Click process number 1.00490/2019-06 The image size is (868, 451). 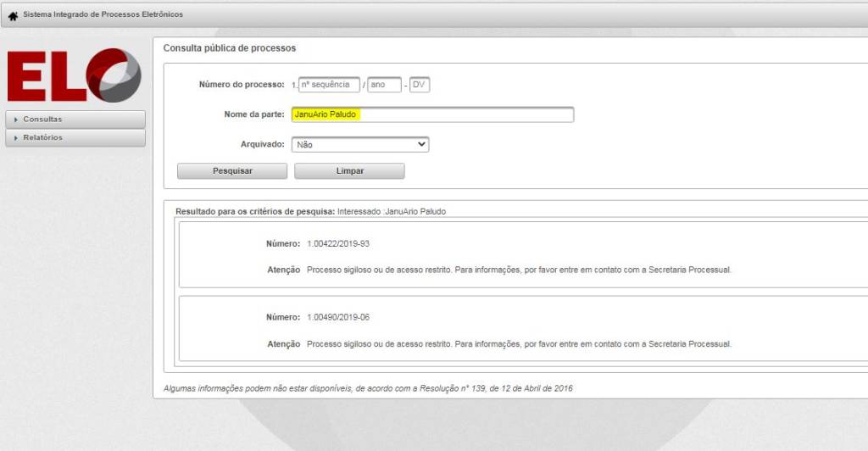tap(338, 317)
